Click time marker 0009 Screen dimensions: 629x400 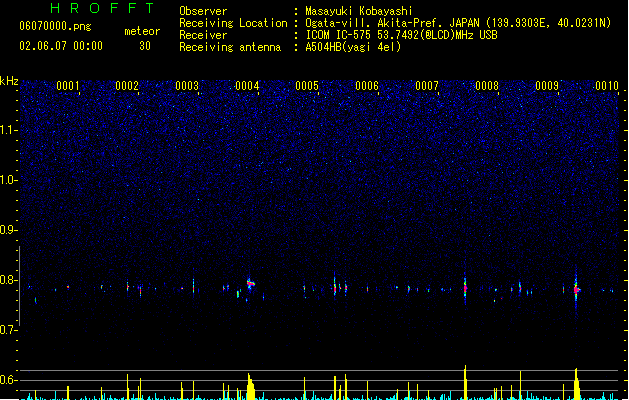[x=547, y=86]
